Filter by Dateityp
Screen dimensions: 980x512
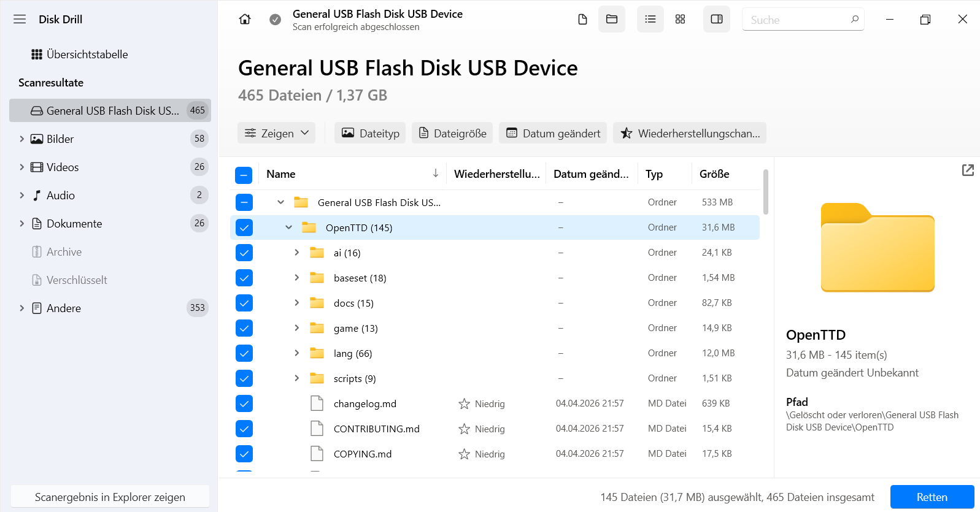[370, 133]
